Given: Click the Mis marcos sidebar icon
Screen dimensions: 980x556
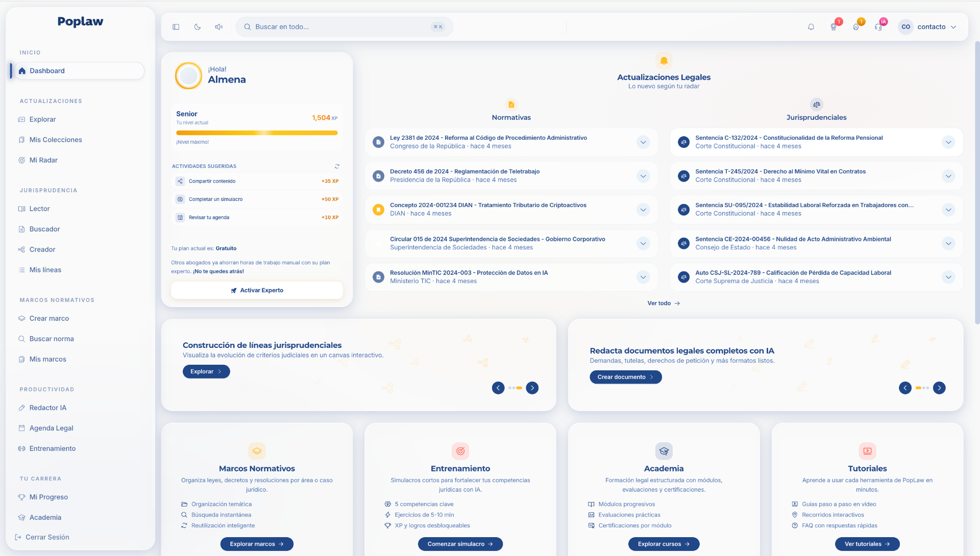Looking at the screenshot, I should pyautogui.click(x=21, y=359).
